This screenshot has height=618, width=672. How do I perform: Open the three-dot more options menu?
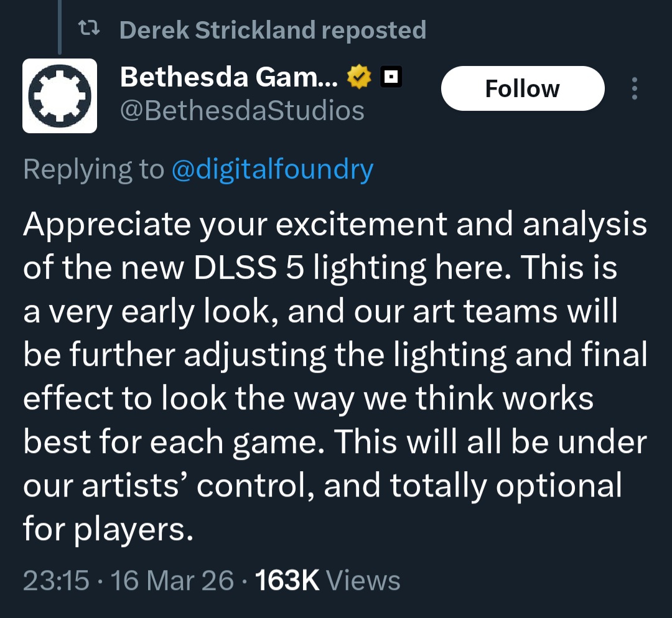point(634,88)
